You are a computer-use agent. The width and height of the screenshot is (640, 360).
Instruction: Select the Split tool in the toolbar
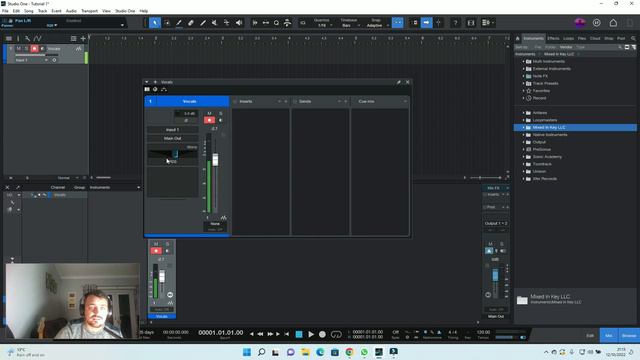point(178,23)
